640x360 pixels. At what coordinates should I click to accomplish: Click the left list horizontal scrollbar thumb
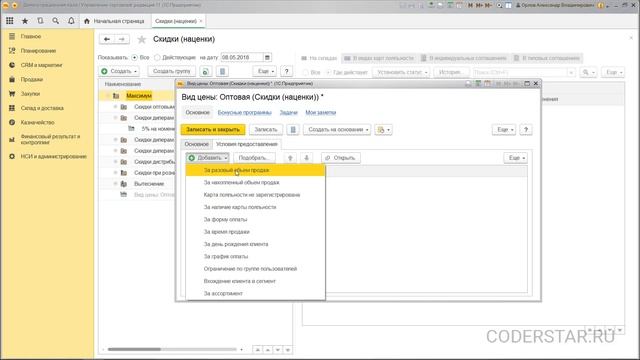[134, 349]
